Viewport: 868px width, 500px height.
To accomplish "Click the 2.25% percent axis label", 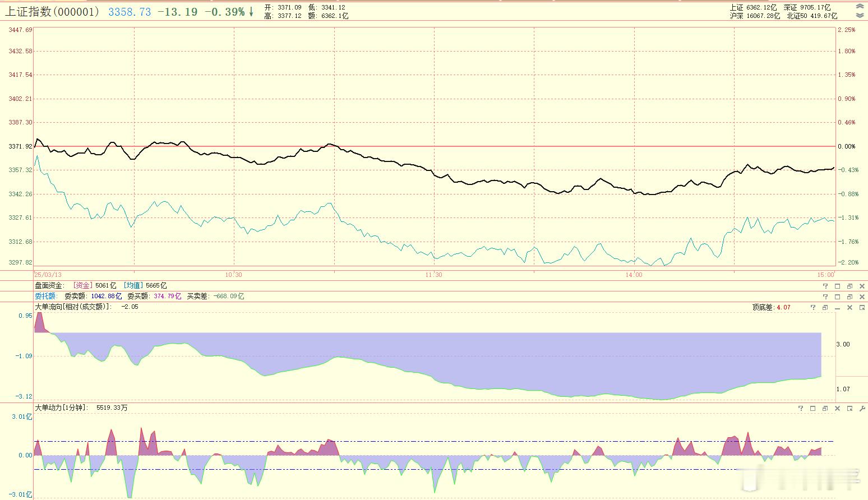I will [x=846, y=30].
